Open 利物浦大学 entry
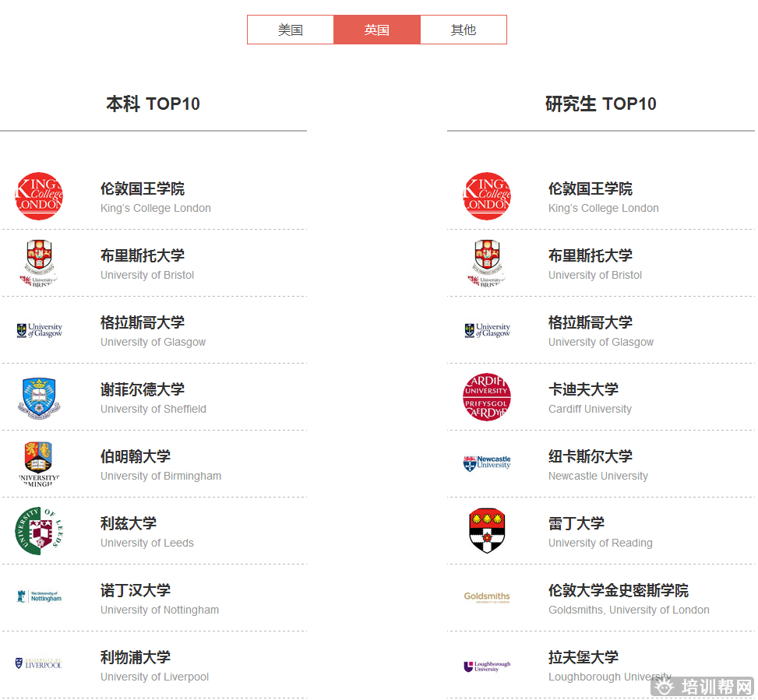758x700 pixels. (136, 657)
